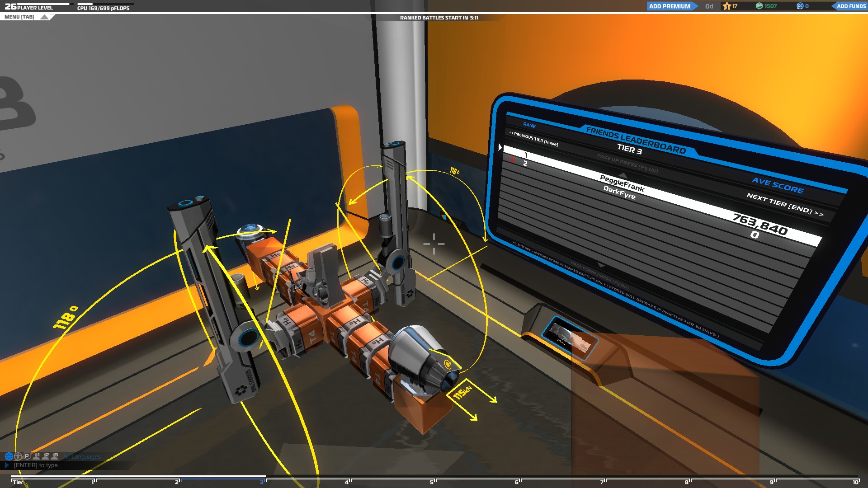Select private chat user 3 icon
Screen dimensions: 868x488
[x=55, y=456]
